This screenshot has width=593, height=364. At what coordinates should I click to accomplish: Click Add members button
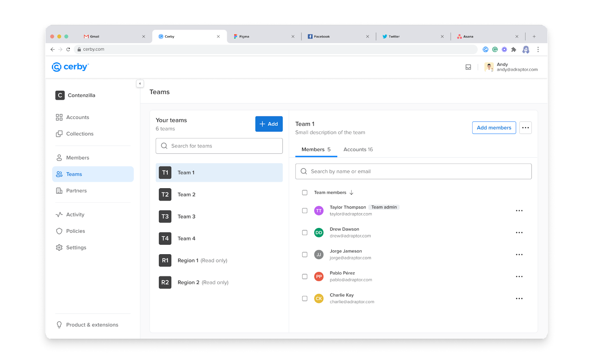[x=494, y=128]
